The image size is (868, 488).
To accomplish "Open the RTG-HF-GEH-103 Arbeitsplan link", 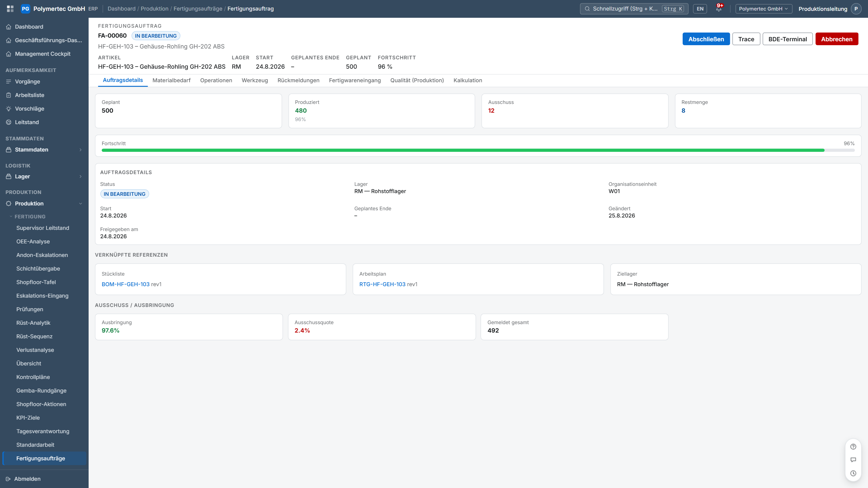I will coord(382,284).
